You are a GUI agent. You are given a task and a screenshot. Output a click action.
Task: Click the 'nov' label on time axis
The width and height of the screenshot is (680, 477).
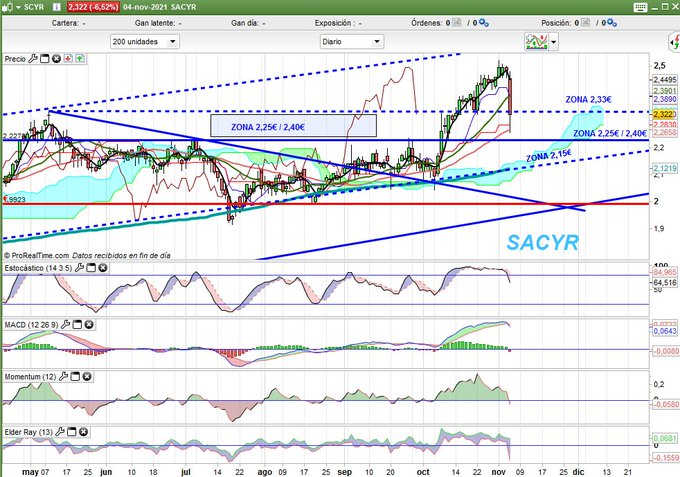(x=499, y=472)
